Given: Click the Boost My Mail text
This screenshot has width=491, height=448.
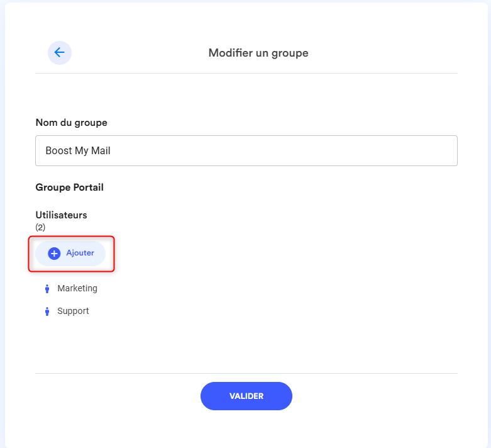Looking at the screenshot, I should (x=78, y=151).
